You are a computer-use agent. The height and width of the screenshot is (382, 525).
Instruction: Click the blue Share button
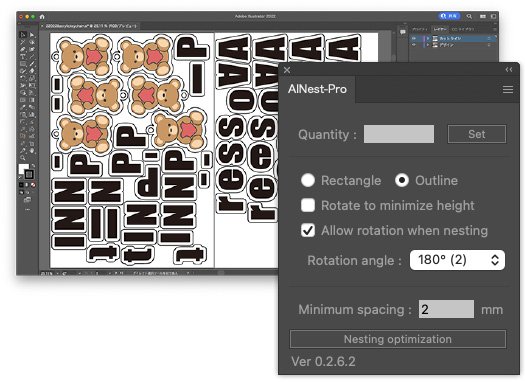(x=449, y=16)
